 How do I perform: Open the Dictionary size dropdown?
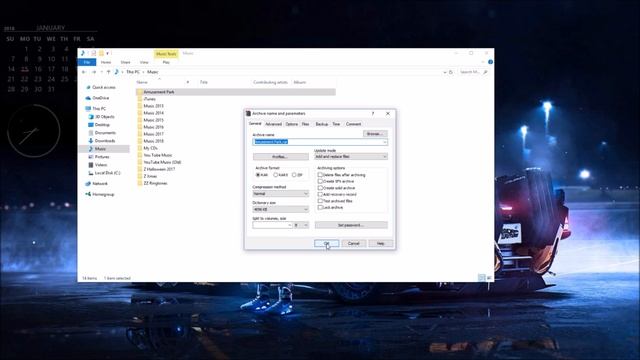[280, 209]
